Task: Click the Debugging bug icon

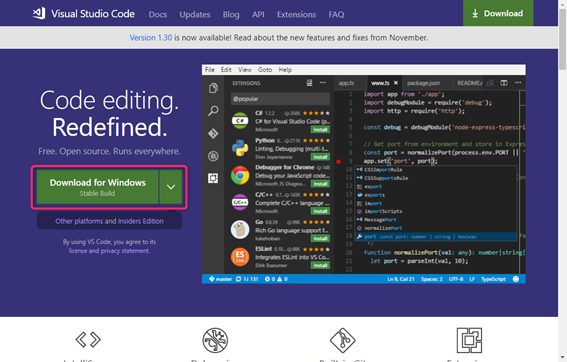Action: click(x=215, y=340)
